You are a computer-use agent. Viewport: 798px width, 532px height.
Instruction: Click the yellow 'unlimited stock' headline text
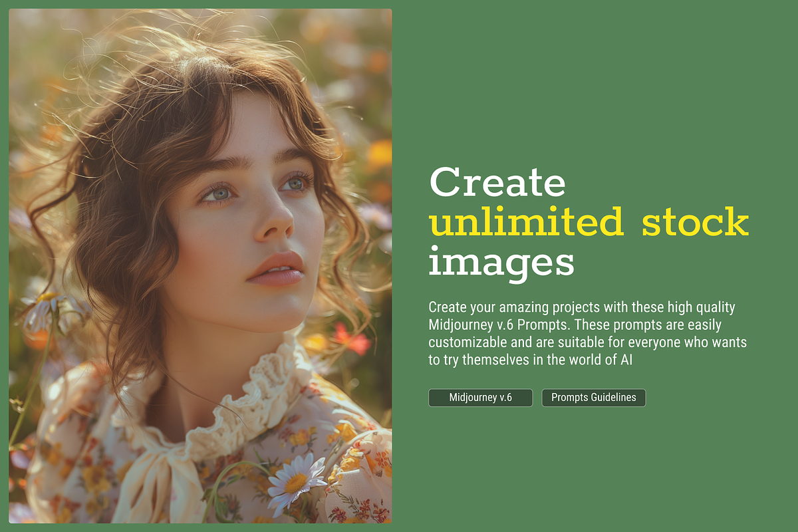589,222
